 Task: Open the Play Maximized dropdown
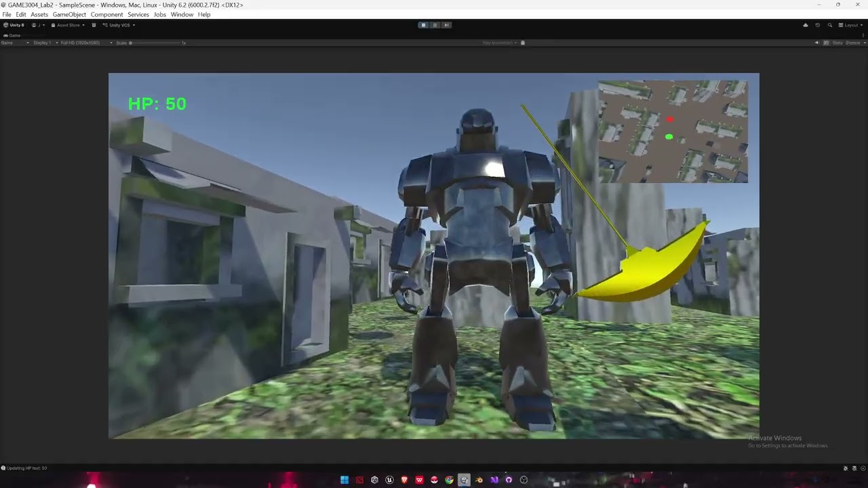pyautogui.click(x=500, y=43)
